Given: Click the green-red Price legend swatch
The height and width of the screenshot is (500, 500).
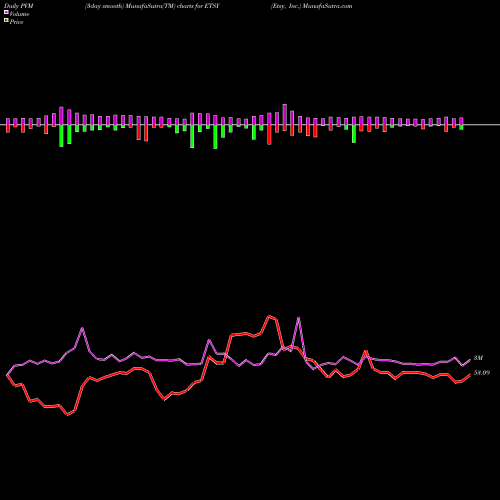Looking at the screenshot, I should coord(6,21).
